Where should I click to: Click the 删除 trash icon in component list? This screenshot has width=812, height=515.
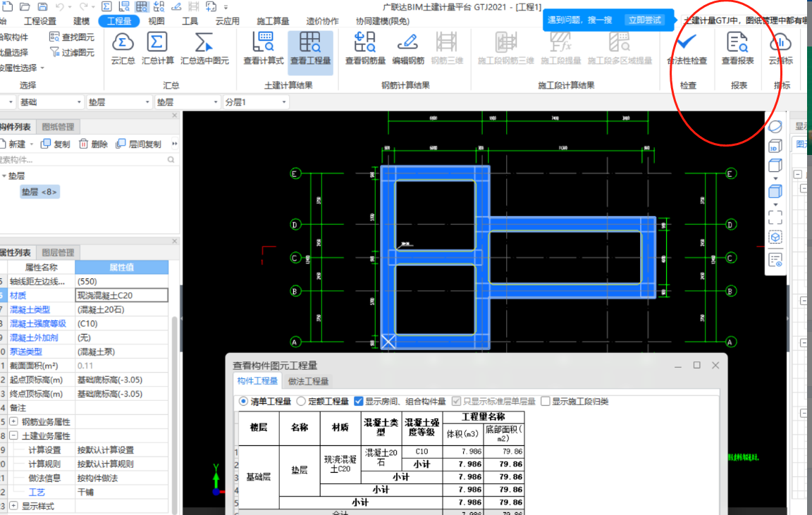[x=83, y=144]
